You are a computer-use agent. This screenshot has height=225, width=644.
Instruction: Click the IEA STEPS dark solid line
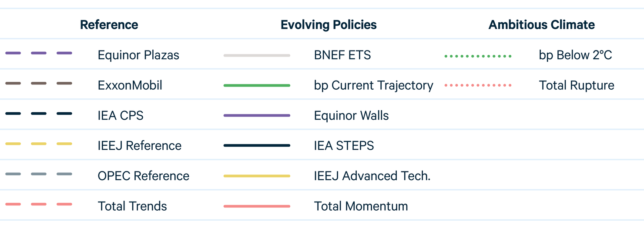257,145
